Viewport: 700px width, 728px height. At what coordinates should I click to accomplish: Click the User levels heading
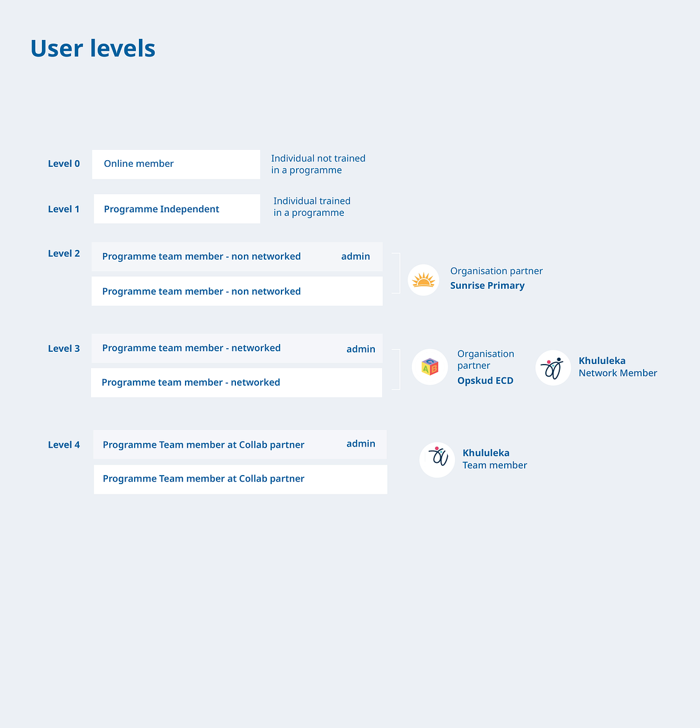pos(93,49)
